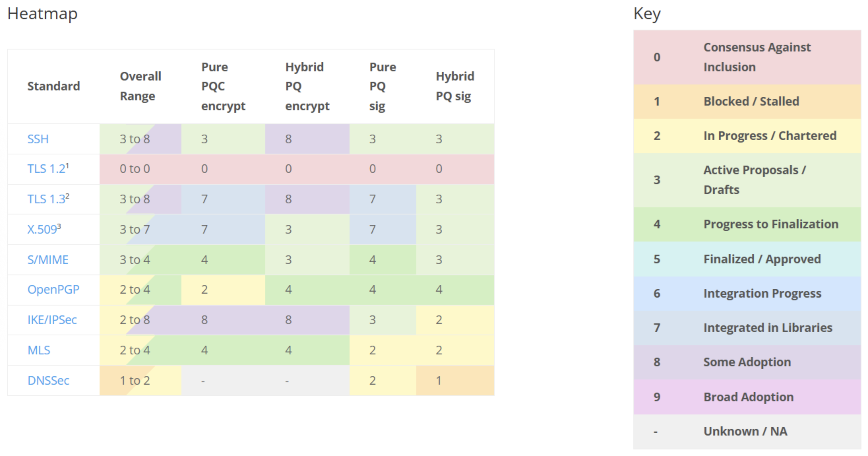This screenshot has height=456, width=868.
Task: Select the MLS standard link
Action: point(38,350)
